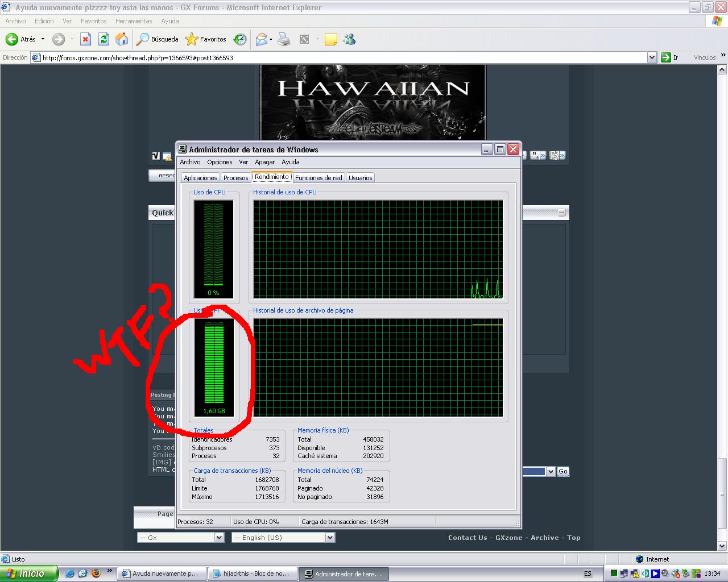Jump to Top link in footer

pyautogui.click(x=573, y=538)
